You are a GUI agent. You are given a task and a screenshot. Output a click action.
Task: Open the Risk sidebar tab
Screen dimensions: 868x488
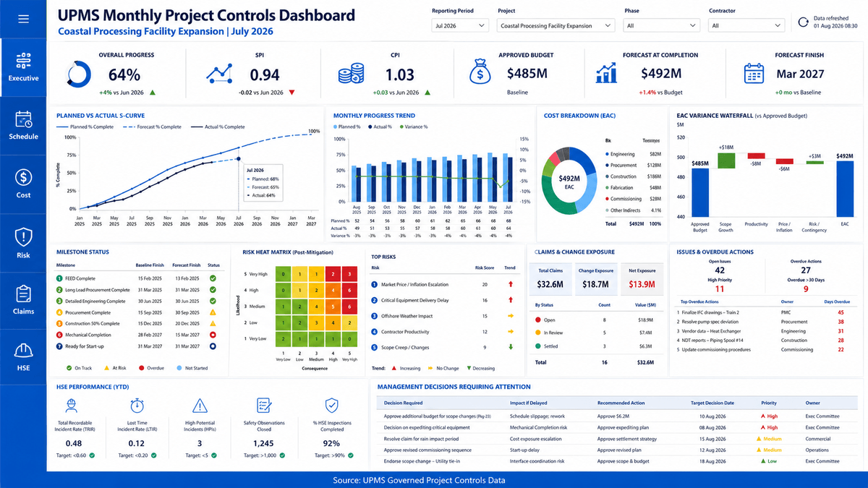(x=23, y=243)
